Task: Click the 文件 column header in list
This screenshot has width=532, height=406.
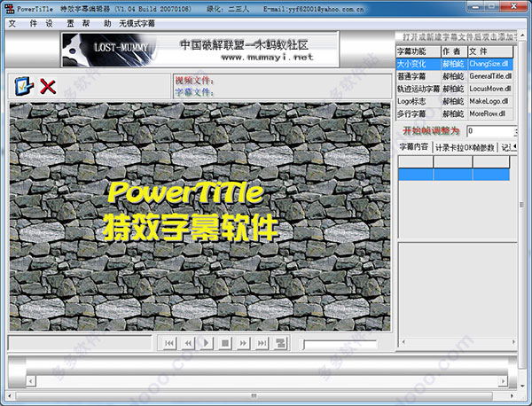Action: (490, 51)
